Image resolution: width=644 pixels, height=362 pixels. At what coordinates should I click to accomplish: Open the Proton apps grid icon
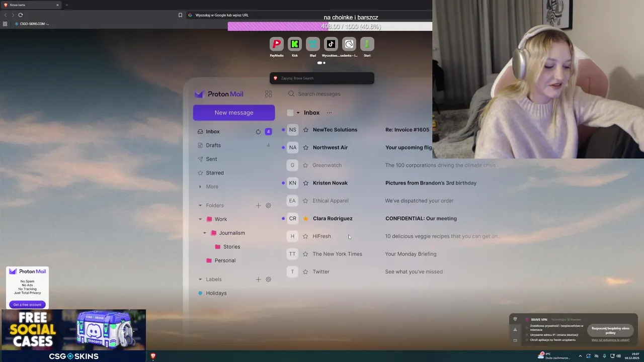(268, 94)
